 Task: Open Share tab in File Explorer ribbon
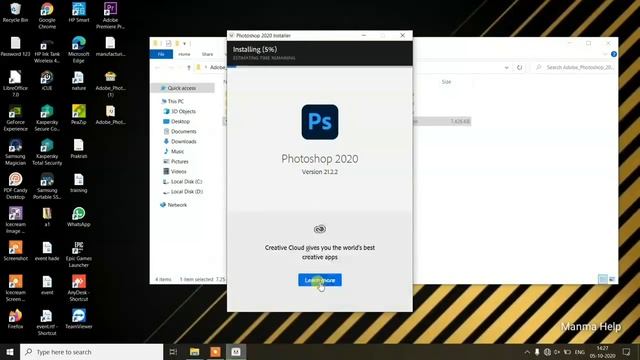click(207, 54)
